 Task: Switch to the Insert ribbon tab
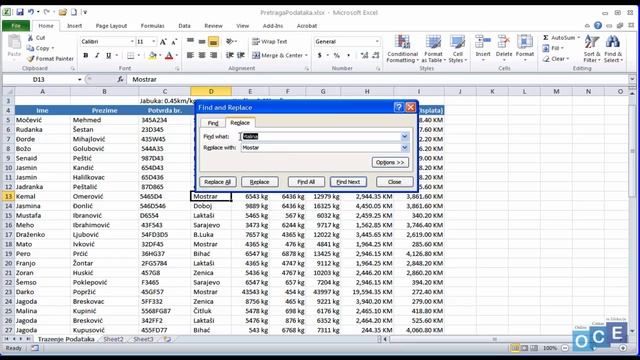click(x=74, y=26)
